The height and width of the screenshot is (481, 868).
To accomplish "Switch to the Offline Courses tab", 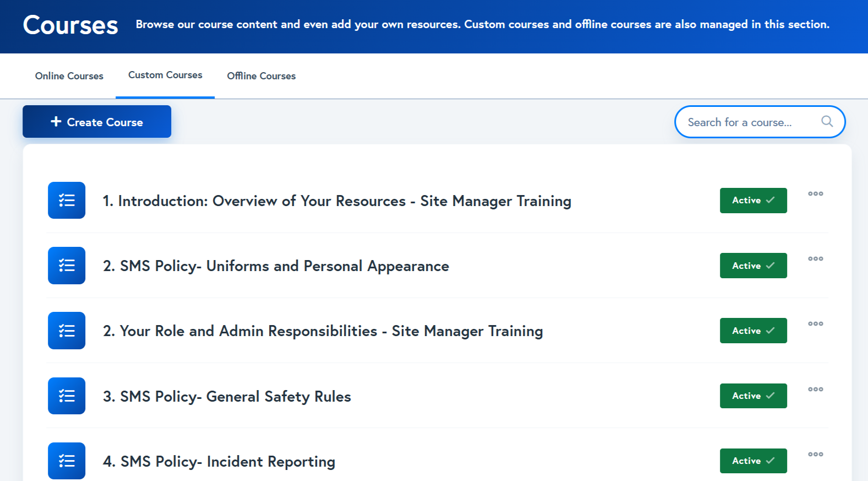I will coord(261,76).
